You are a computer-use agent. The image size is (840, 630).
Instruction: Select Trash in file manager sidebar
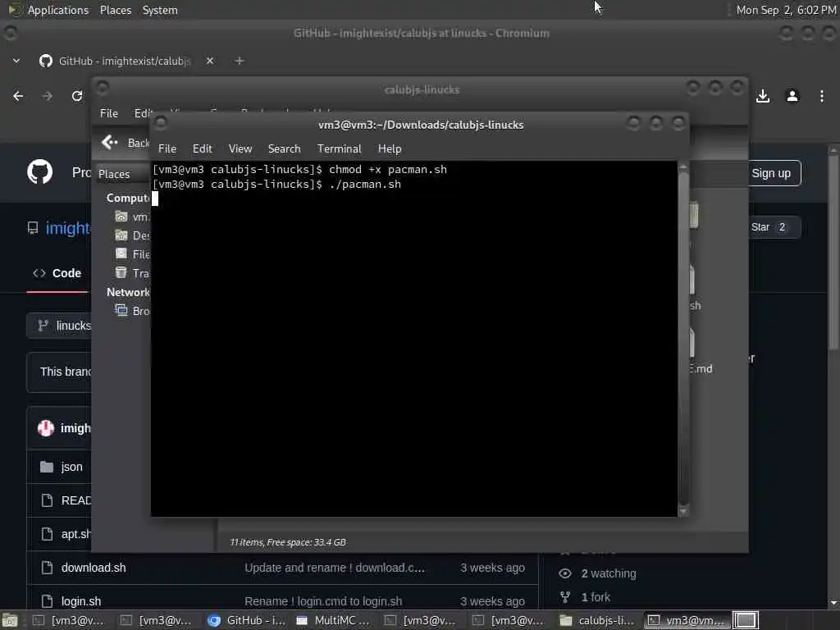[x=132, y=273]
